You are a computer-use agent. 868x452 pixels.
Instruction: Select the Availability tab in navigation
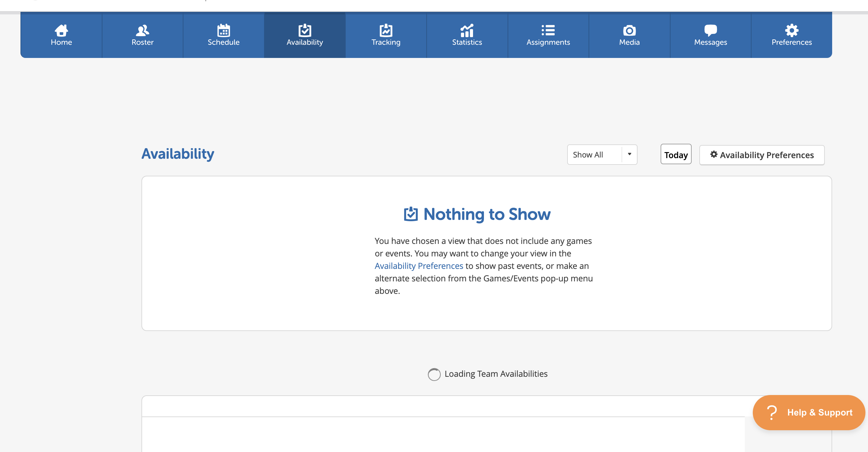[305, 35]
